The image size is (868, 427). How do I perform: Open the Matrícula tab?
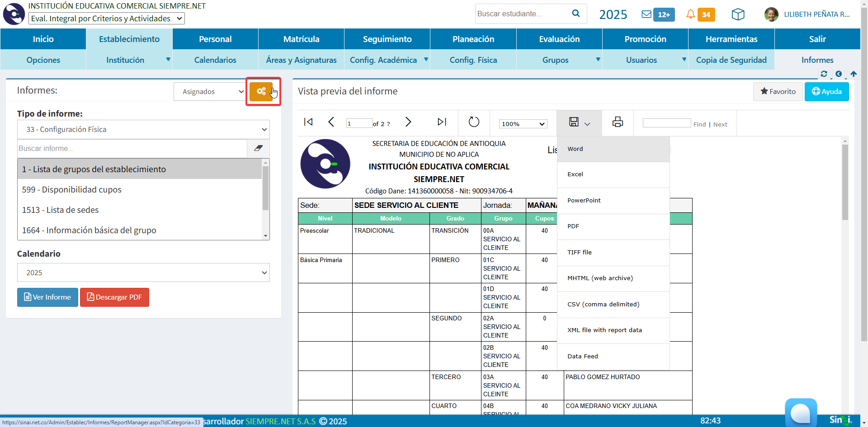pos(301,39)
